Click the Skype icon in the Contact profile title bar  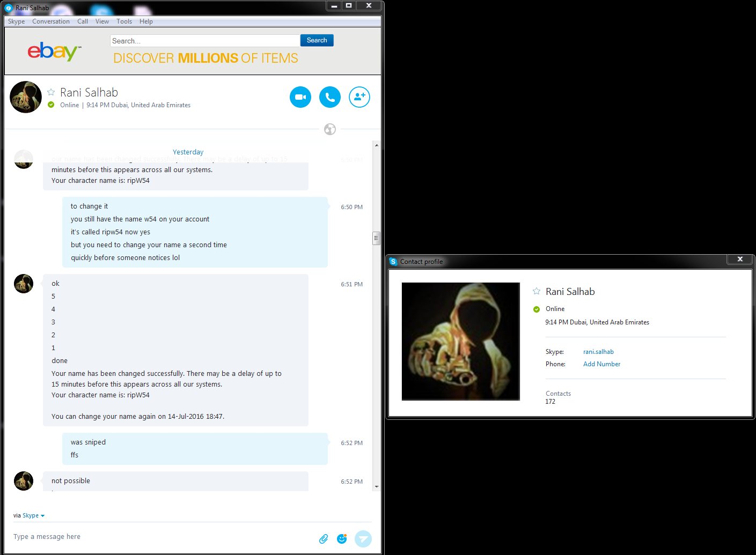pyautogui.click(x=393, y=262)
